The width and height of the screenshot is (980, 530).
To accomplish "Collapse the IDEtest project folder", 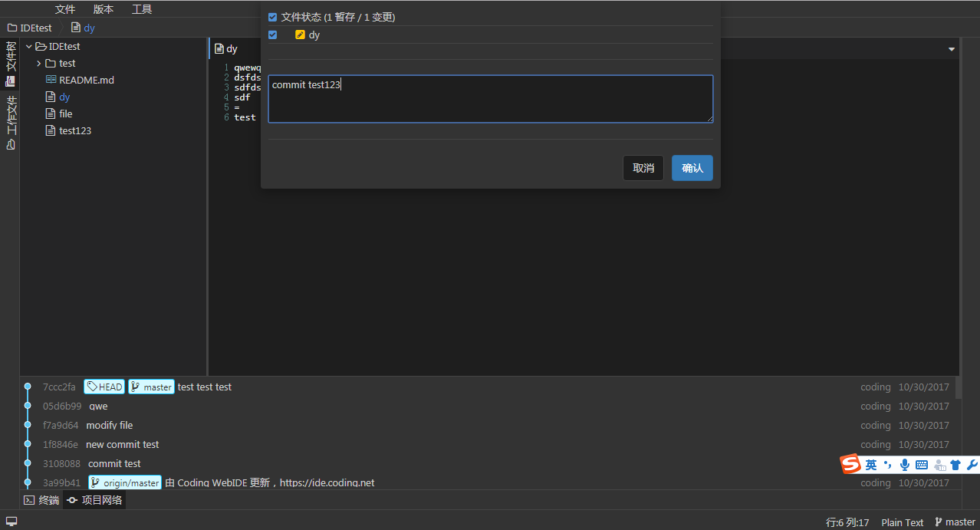I will pos(28,46).
